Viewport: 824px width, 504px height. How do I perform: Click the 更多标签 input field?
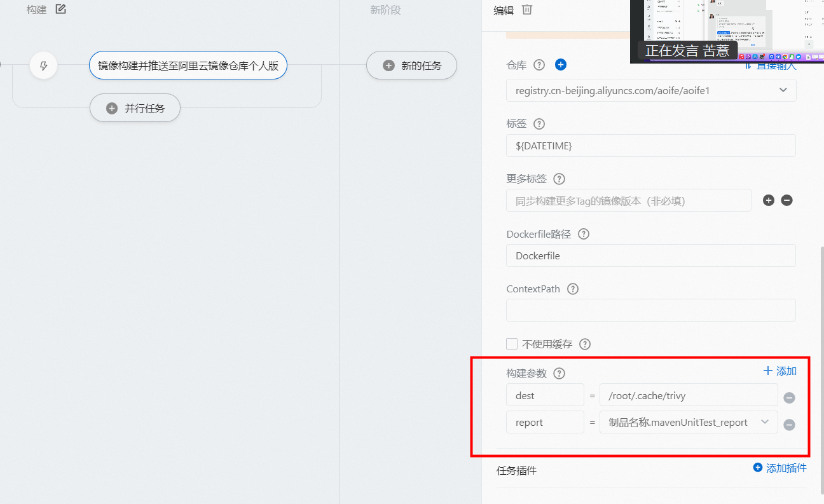click(x=629, y=201)
